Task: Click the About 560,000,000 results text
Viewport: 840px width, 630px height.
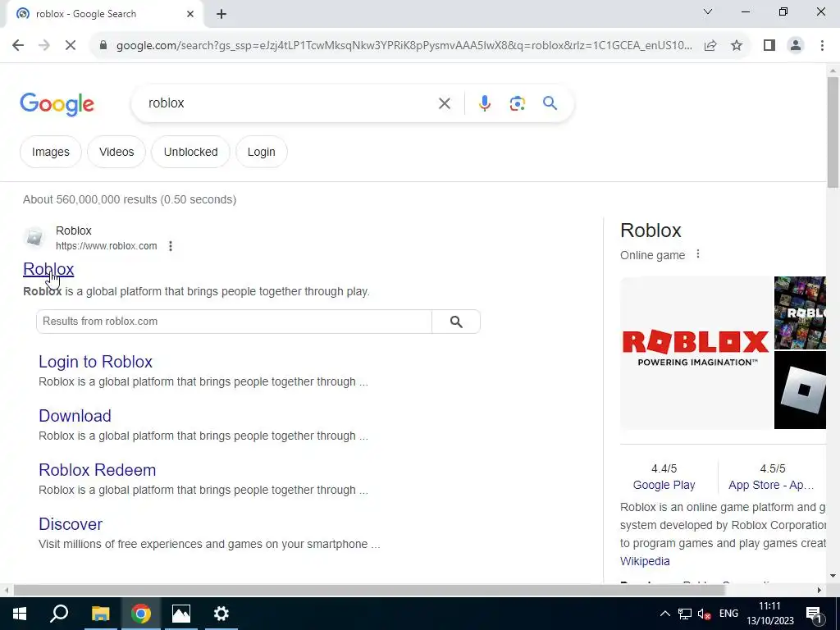Action: click(130, 199)
